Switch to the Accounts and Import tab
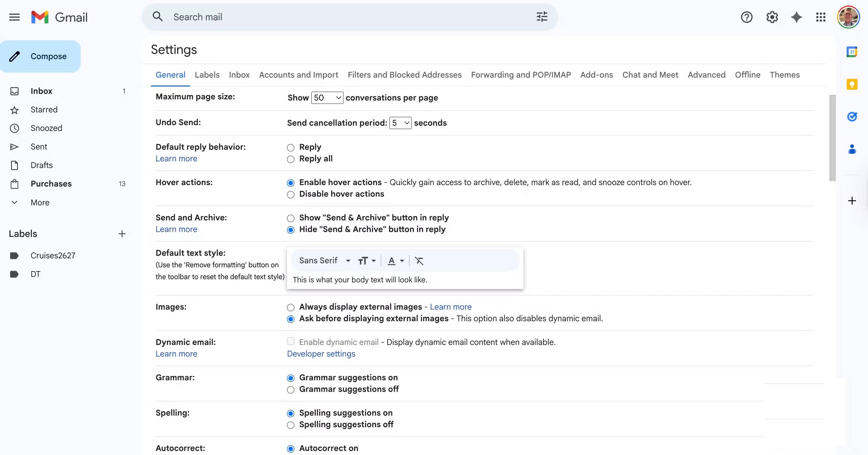The image size is (868, 455). pos(298,75)
